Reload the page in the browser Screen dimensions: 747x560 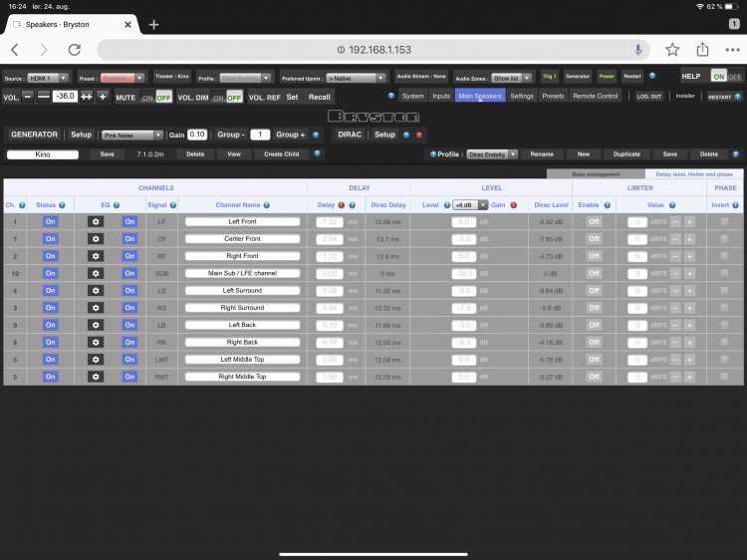[x=75, y=50]
